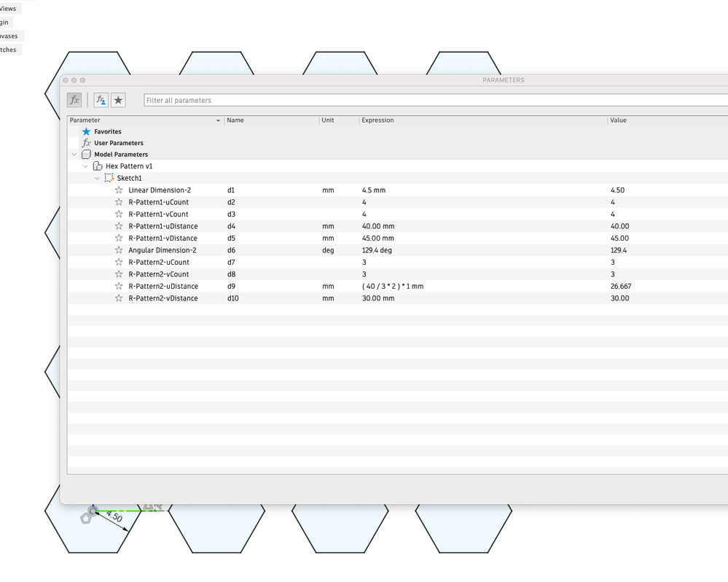Click the Filter all parameters search field
The width and height of the screenshot is (728, 582).
tap(436, 101)
